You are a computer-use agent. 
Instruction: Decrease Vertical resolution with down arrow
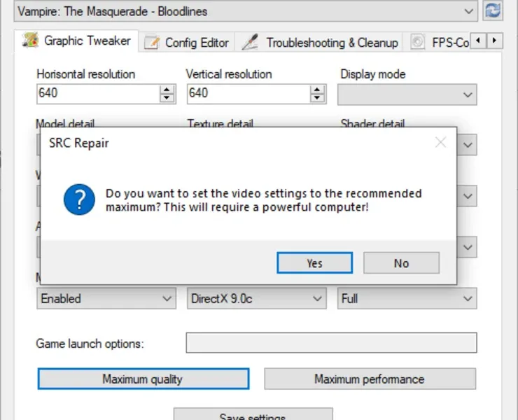pyautogui.click(x=317, y=98)
